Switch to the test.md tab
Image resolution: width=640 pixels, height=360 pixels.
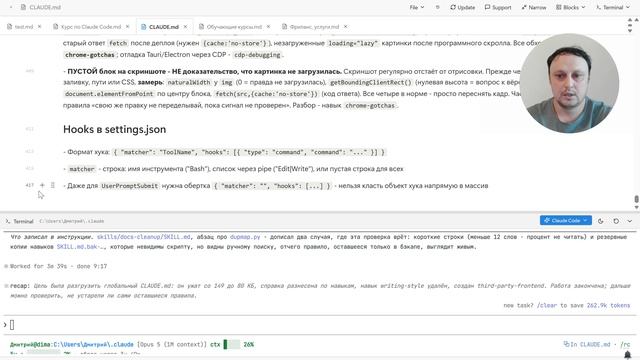pyautogui.click(x=21, y=27)
